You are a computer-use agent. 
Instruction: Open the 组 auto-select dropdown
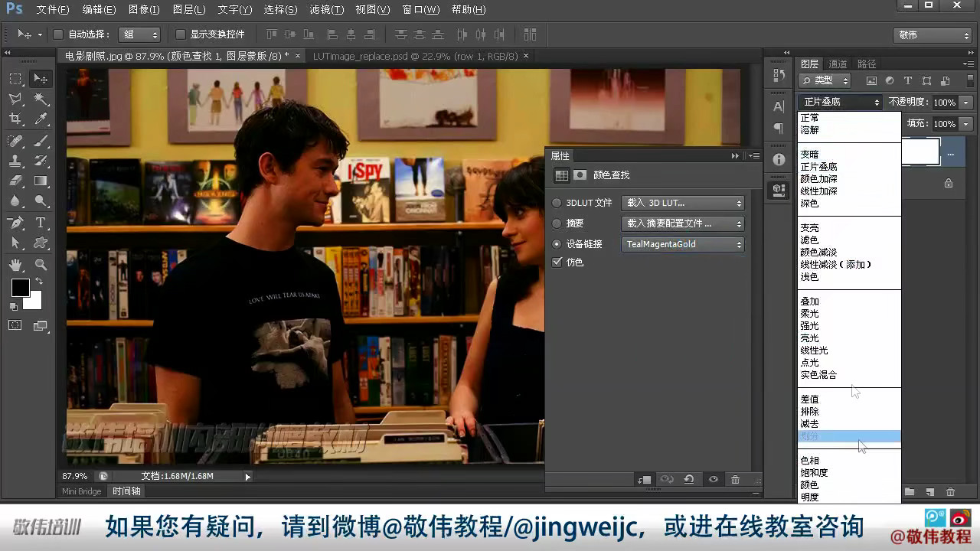[139, 34]
